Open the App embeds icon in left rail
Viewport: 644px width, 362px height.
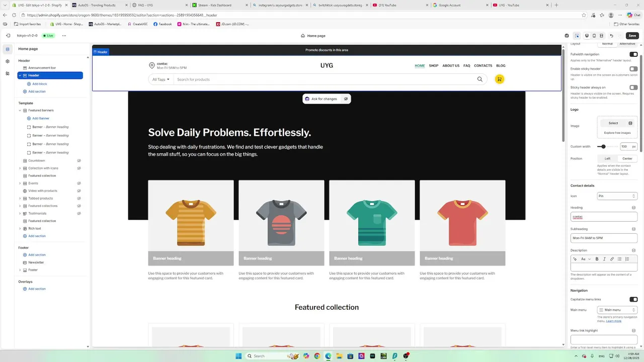click(8, 73)
